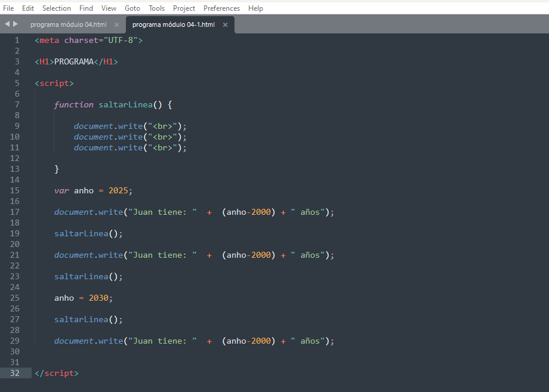Viewport: 549px width, 392px height.
Task: Click the saltarLinea() call on line 23
Action: point(88,276)
